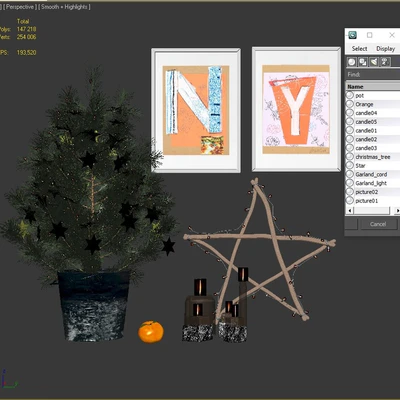Click the left arrow of horizontal scrollbar
This screenshot has width=400, height=400.
click(349, 210)
